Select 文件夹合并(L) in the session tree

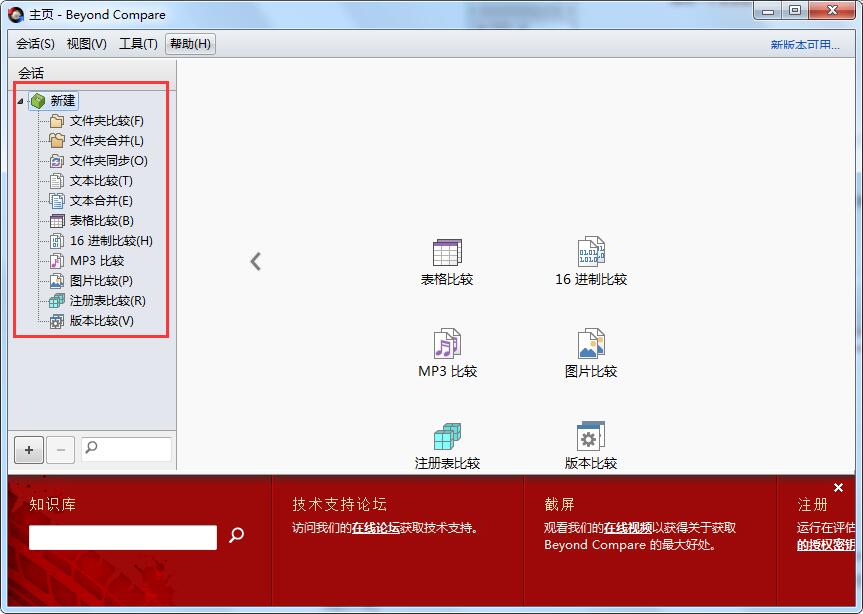point(107,141)
